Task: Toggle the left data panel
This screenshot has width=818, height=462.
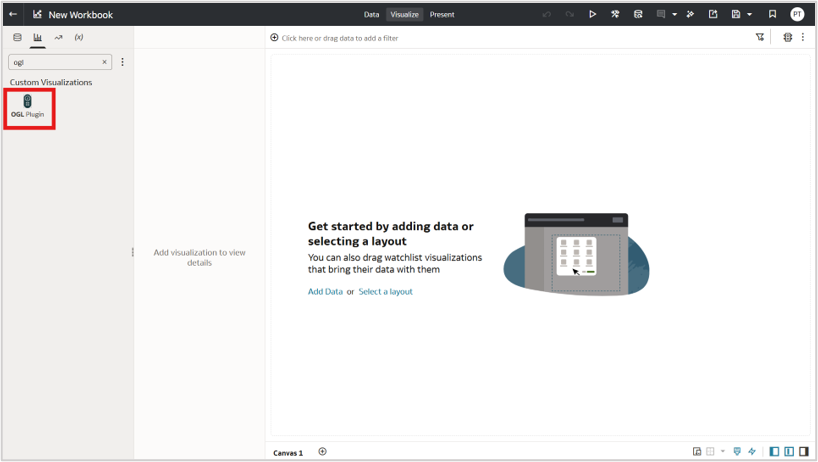Action: [x=775, y=452]
